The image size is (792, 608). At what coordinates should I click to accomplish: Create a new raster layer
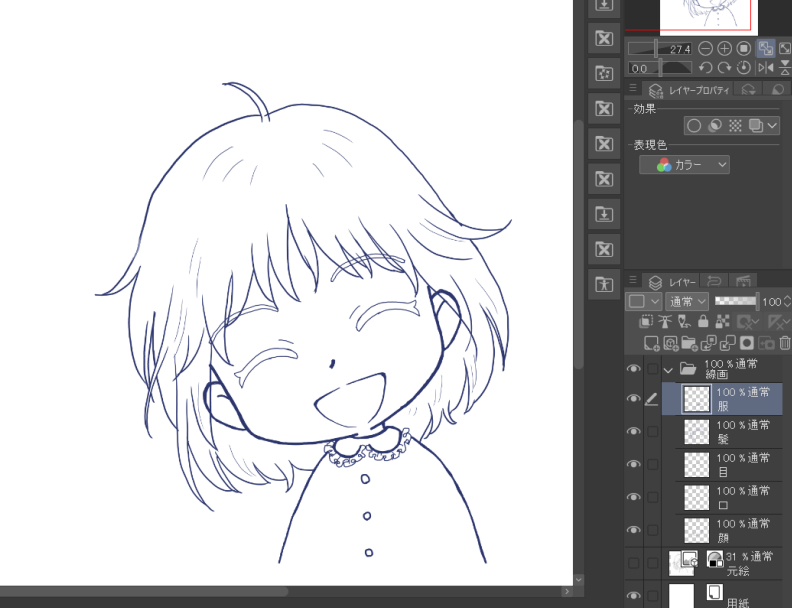tap(651, 343)
